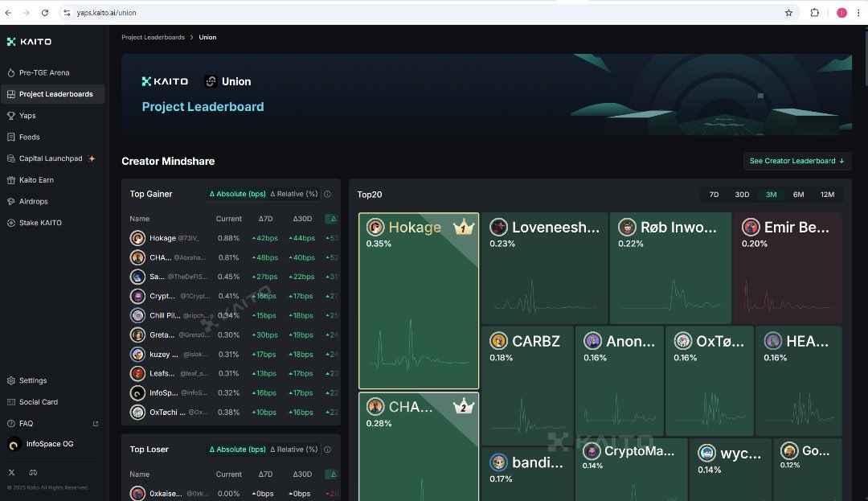Screen dimensions: 868x501
Task: Click the Top Gainer info icon
Action: (327, 194)
